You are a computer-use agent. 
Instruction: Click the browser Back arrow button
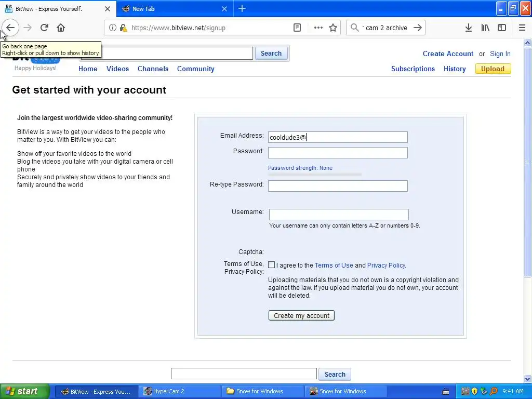pos(10,28)
